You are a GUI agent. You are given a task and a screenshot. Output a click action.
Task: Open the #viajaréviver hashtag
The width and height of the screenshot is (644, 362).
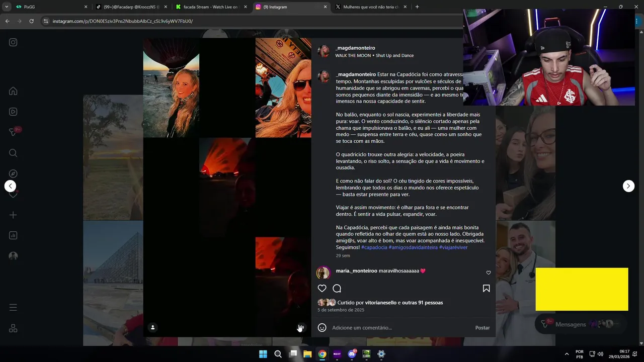[x=453, y=247]
